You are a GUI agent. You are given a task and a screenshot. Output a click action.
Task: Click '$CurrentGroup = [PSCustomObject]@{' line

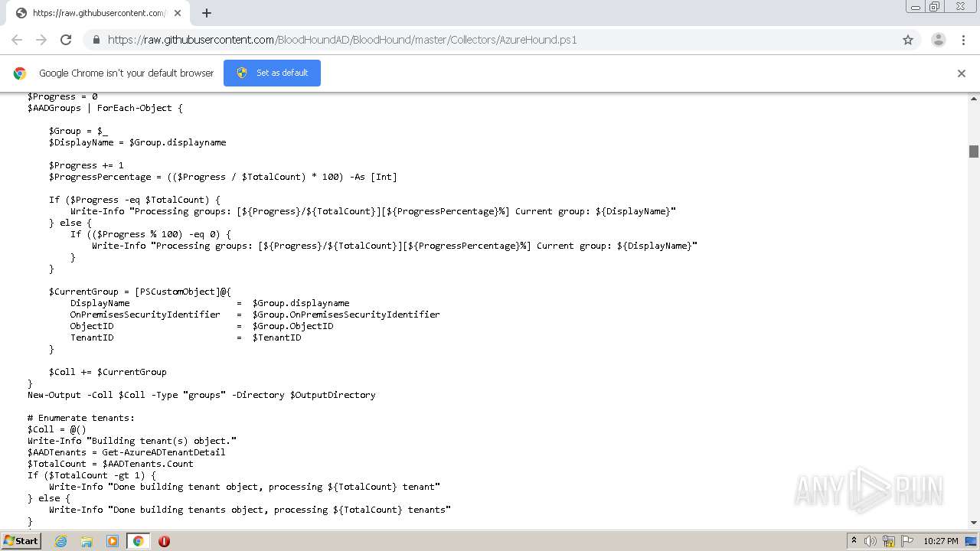point(140,292)
